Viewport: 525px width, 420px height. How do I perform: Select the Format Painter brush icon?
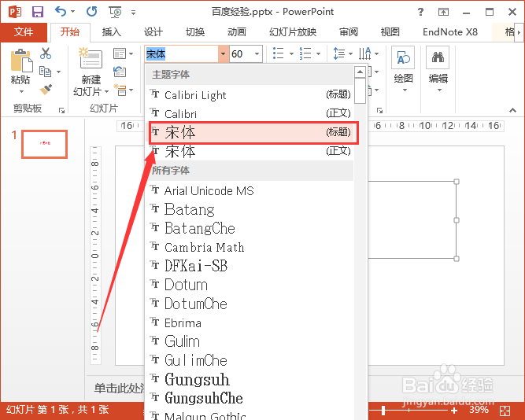[46, 90]
